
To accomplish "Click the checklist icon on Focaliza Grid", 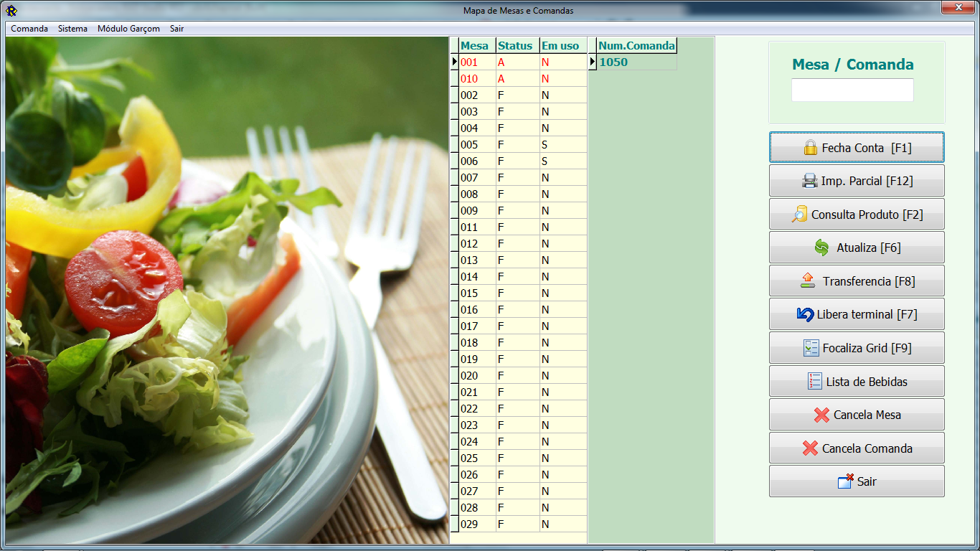I will click(x=811, y=348).
